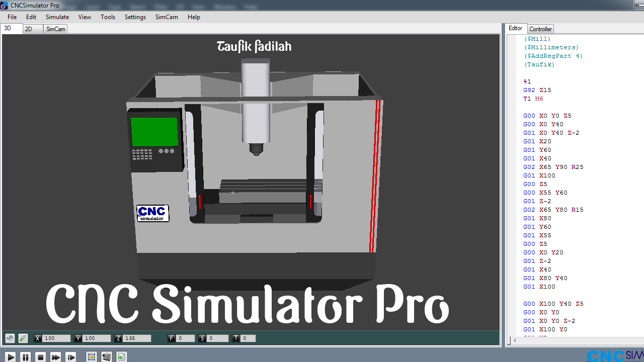The image size is (644, 362).
Task: Open the Simulate menu
Action: click(x=57, y=17)
